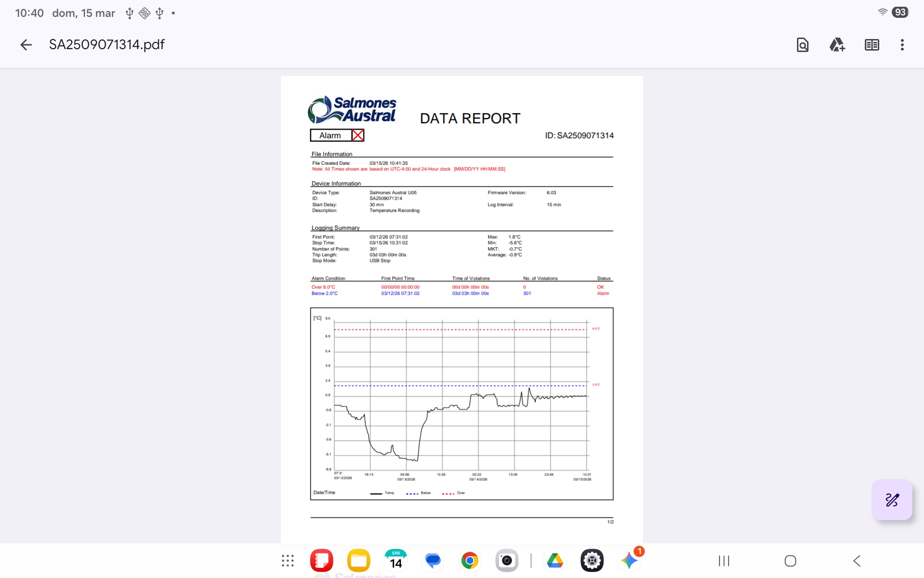
Task: Tap the floating pen annotate button
Action: click(892, 500)
